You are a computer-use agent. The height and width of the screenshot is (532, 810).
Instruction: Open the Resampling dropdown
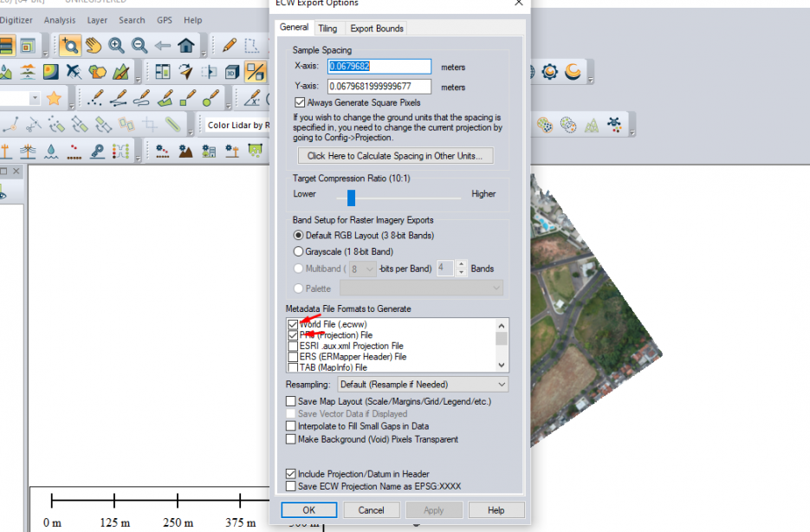coord(423,385)
